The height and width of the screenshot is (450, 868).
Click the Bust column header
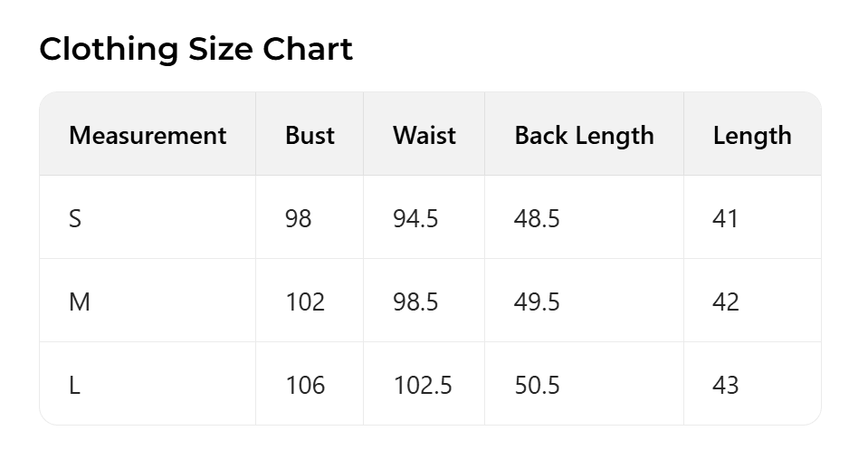click(x=310, y=136)
